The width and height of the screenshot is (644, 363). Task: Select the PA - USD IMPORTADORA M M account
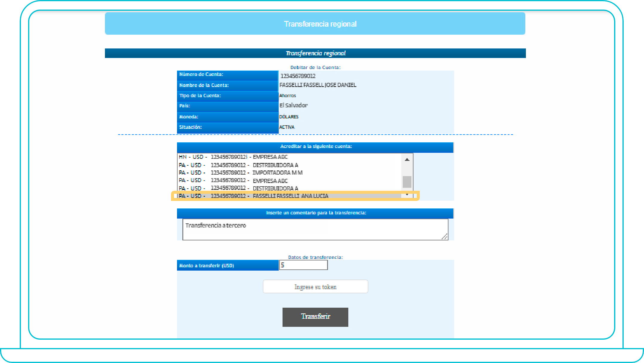[x=241, y=173]
